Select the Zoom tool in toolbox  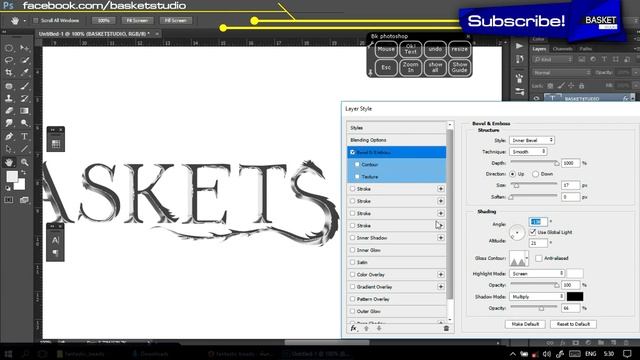pyautogui.click(x=24, y=162)
